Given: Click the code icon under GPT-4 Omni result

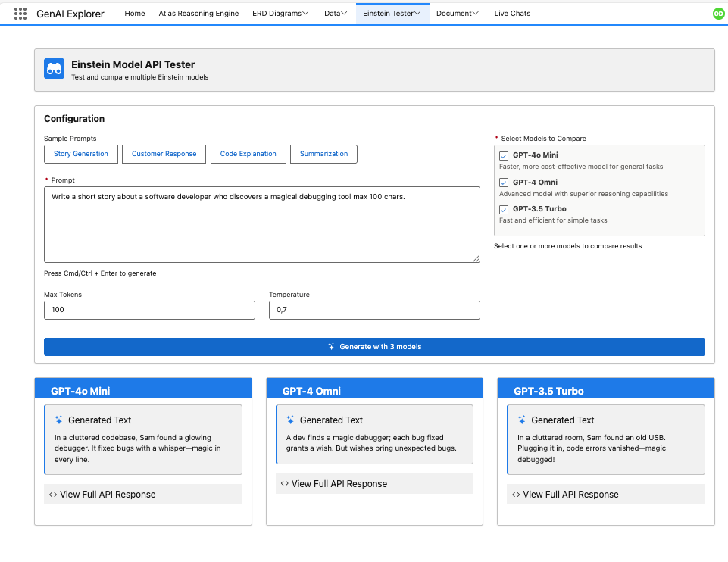Looking at the screenshot, I should [284, 484].
